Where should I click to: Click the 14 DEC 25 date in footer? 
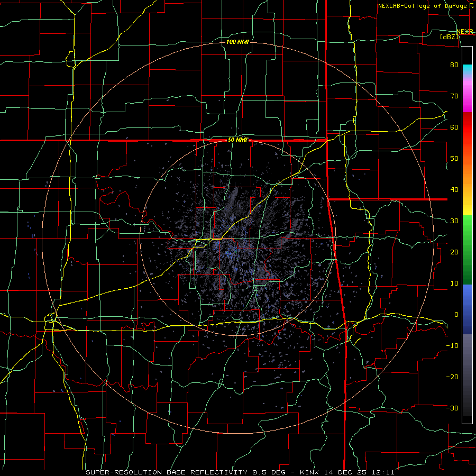pos(346,472)
